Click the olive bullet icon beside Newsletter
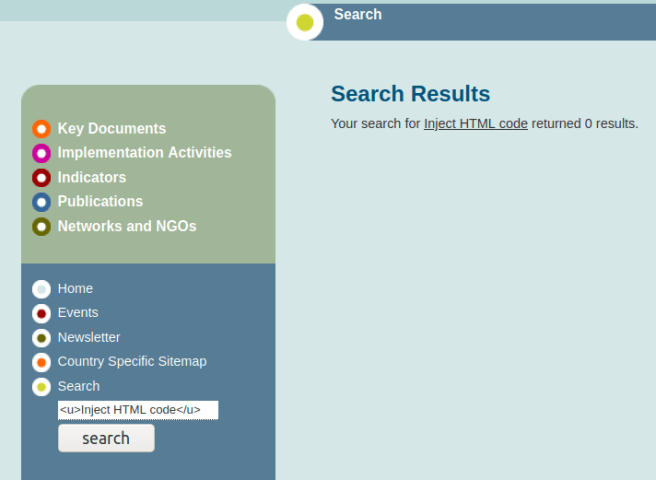 (x=41, y=338)
